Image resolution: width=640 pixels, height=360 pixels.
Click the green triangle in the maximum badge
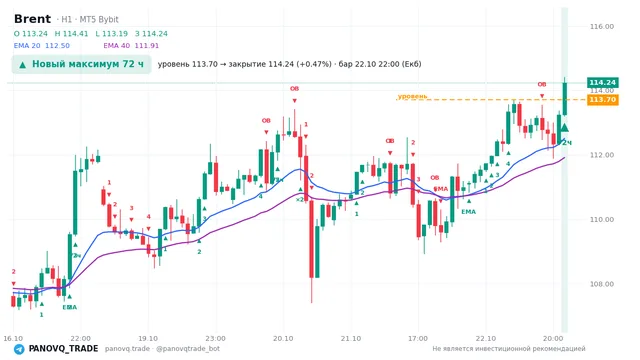point(23,65)
